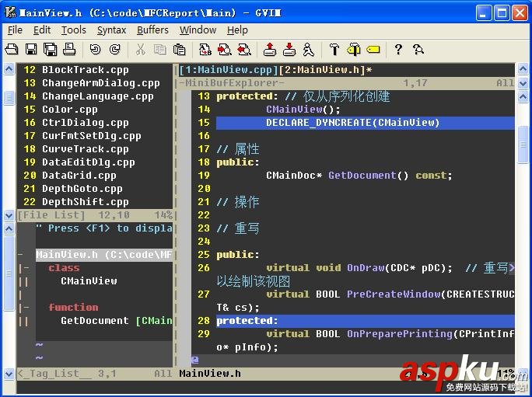The width and height of the screenshot is (532, 397).
Task: Click the Redo toolbar icon
Action: (x=115, y=50)
